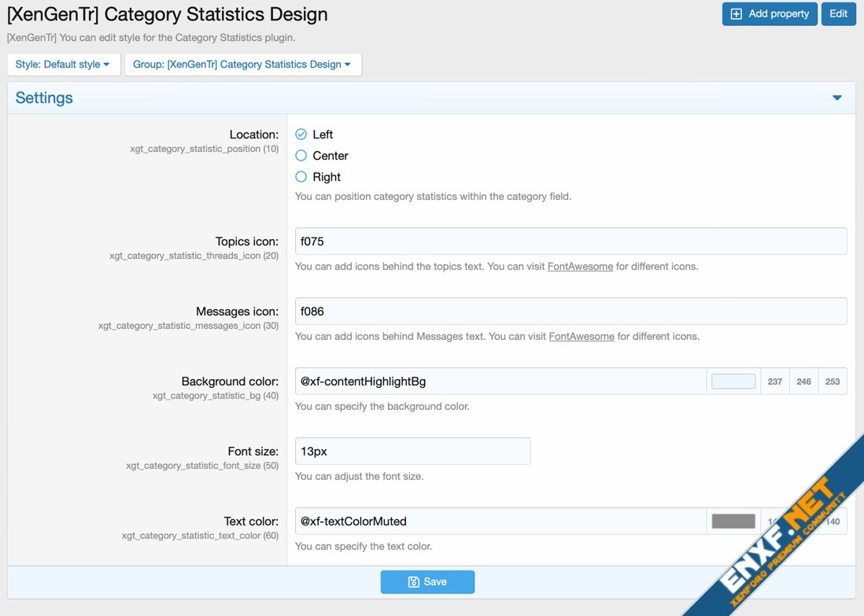Screen dimensions: 864x616
Task: Open the FontAwesome link under Topics icon
Action: [x=580, y=267]
